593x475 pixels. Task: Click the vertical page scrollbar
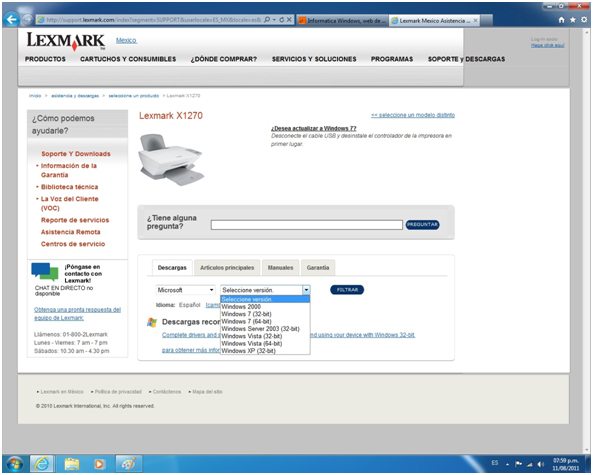point(586,240)
